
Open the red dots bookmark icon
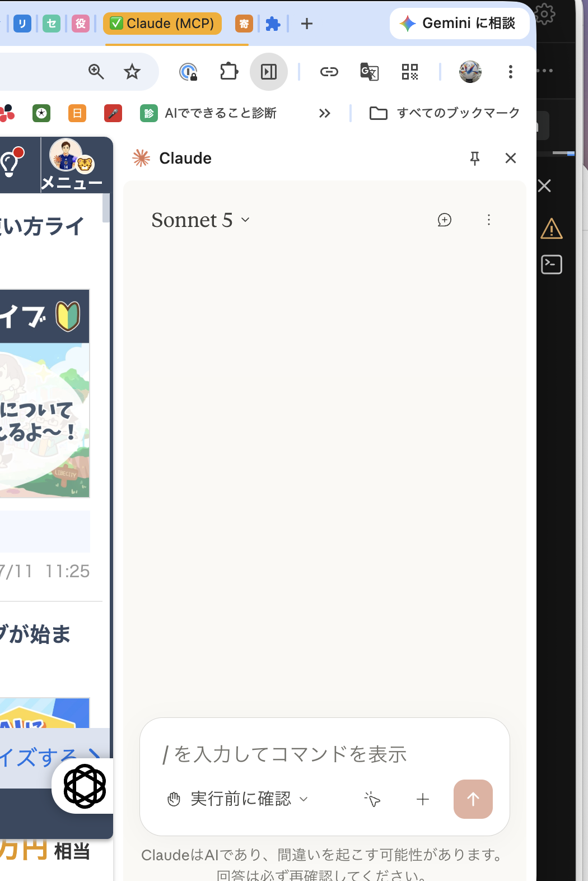click(7, 113)
